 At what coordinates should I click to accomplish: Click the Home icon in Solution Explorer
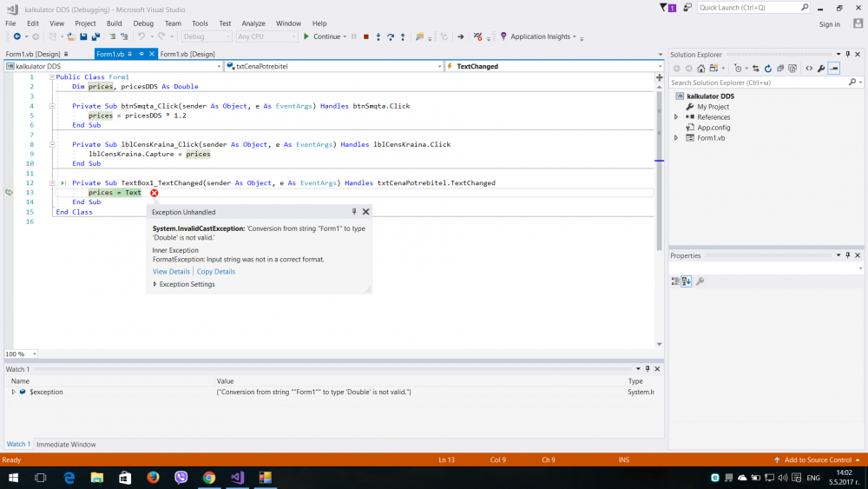700,69
